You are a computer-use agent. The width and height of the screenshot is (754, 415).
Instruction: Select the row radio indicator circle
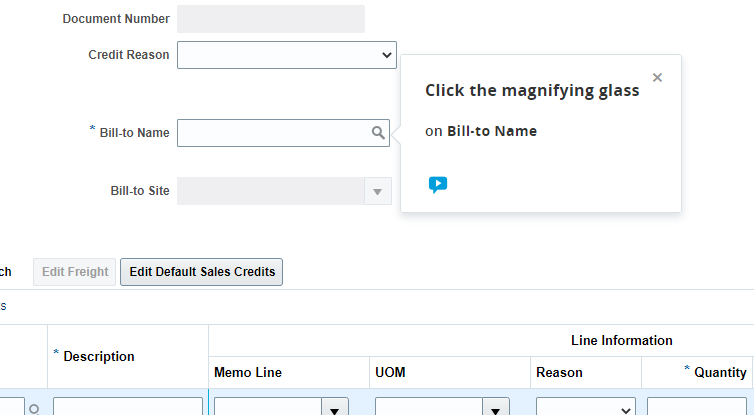pyautogui.click(x=34, y=408)
